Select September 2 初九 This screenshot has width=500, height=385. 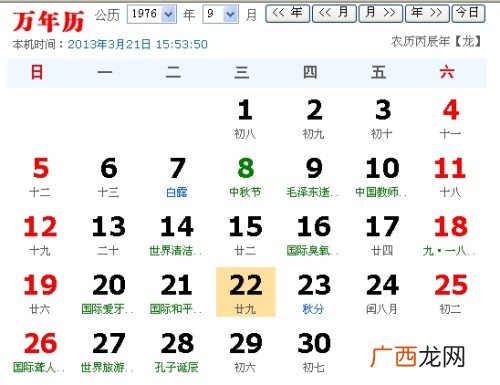[314, 119]
